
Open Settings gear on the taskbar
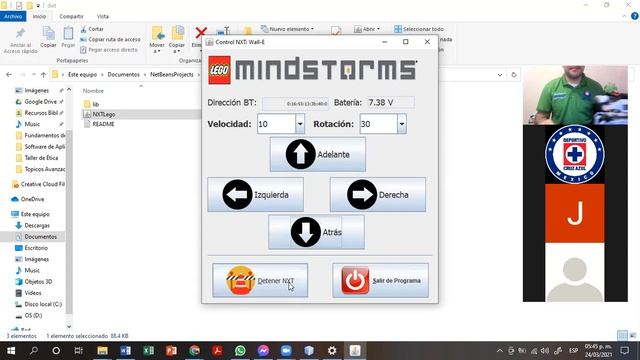tap(332, 351)
